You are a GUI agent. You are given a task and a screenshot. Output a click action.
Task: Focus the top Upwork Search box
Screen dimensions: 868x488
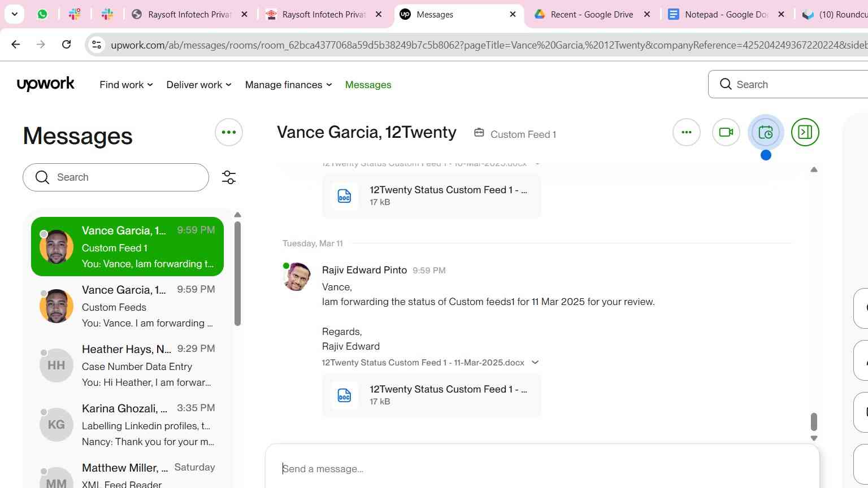(788, 84)
